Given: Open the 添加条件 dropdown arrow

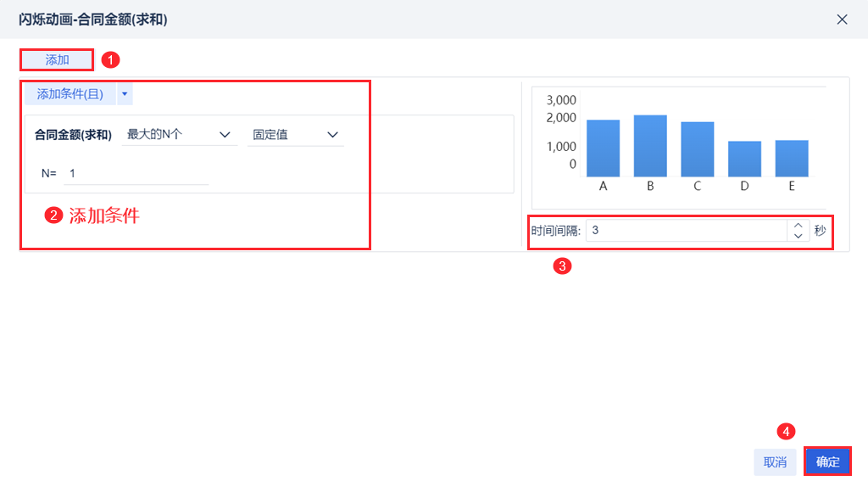Looking at the screenshot, I should [125, 94].
